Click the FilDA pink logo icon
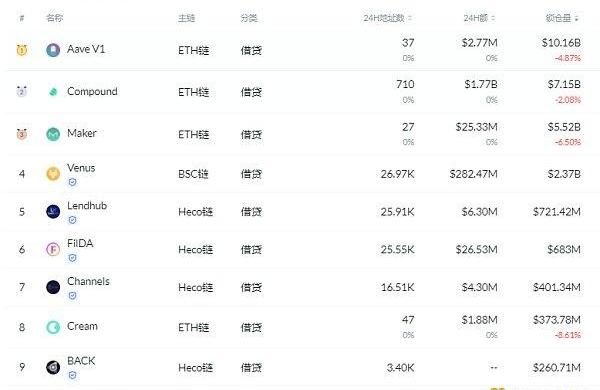The image size is (600, 390). tap(53, 250)
